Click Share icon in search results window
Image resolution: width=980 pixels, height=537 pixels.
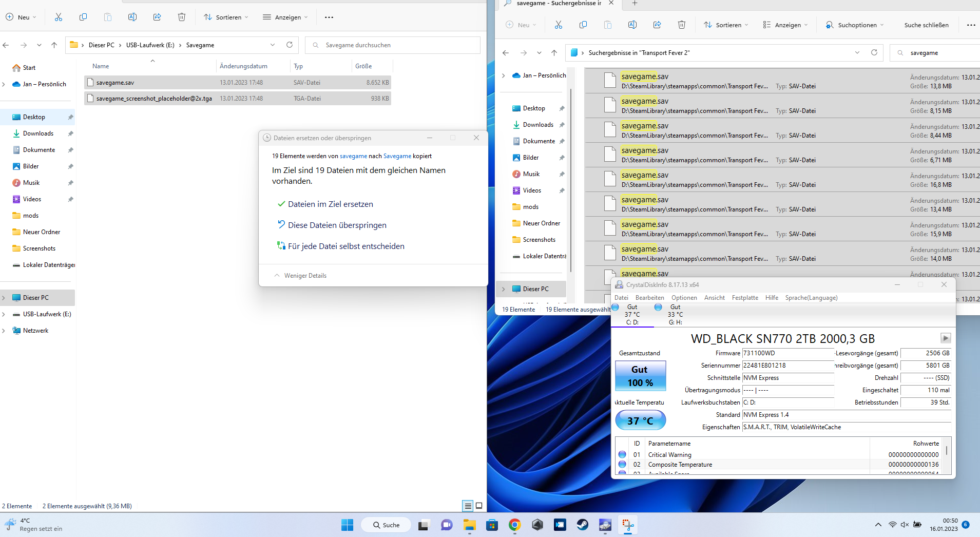(657, 25)
